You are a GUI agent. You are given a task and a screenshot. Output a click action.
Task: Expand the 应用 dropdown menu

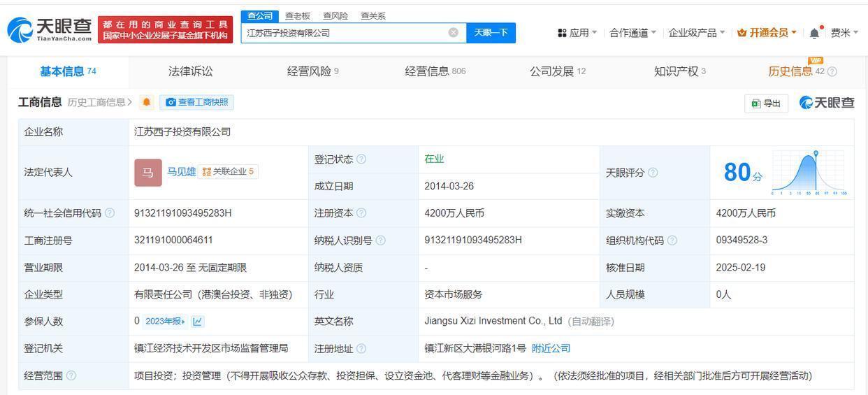pos(577,33)
